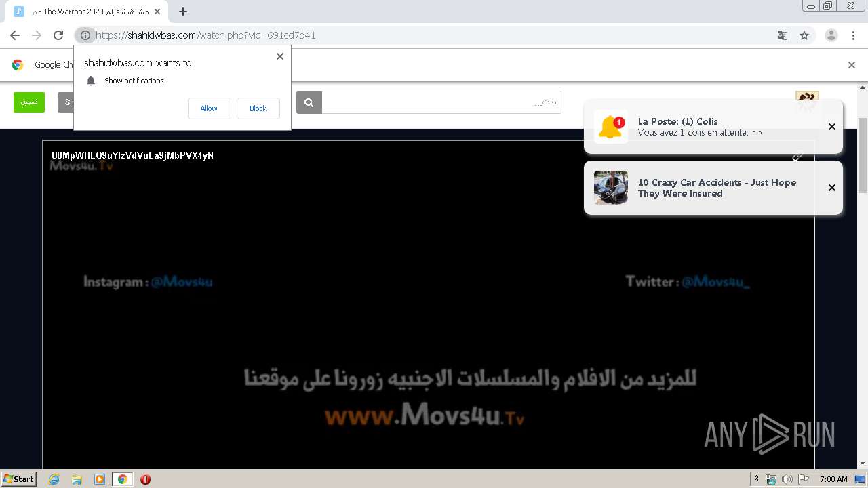Launch Internet Explorer from taskbar
868x488 pixels.
(x=54, y=479)
